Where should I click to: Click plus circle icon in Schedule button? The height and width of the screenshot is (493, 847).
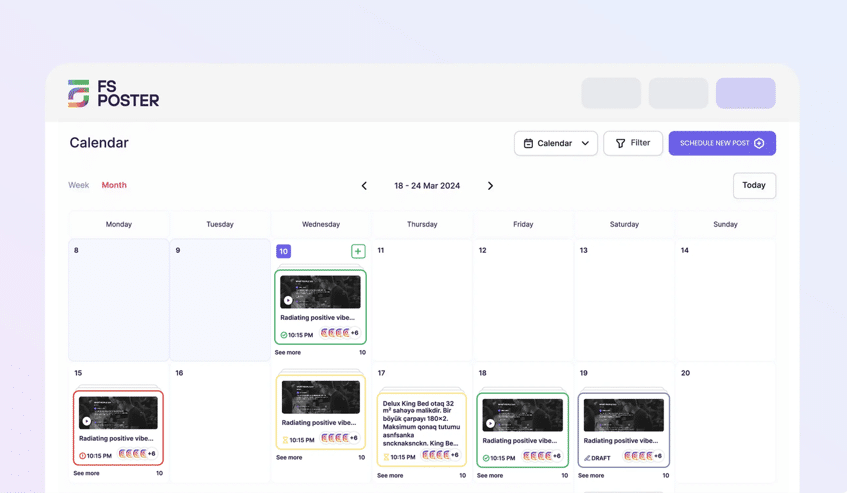pos(759,143)
